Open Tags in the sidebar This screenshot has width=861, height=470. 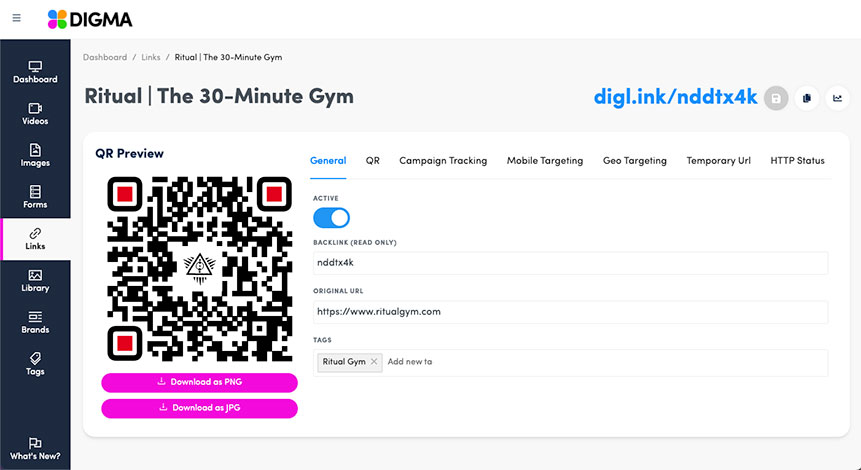35,364
